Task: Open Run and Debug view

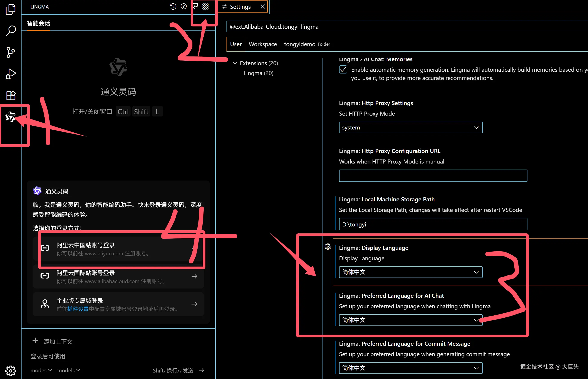Action: 10,74
